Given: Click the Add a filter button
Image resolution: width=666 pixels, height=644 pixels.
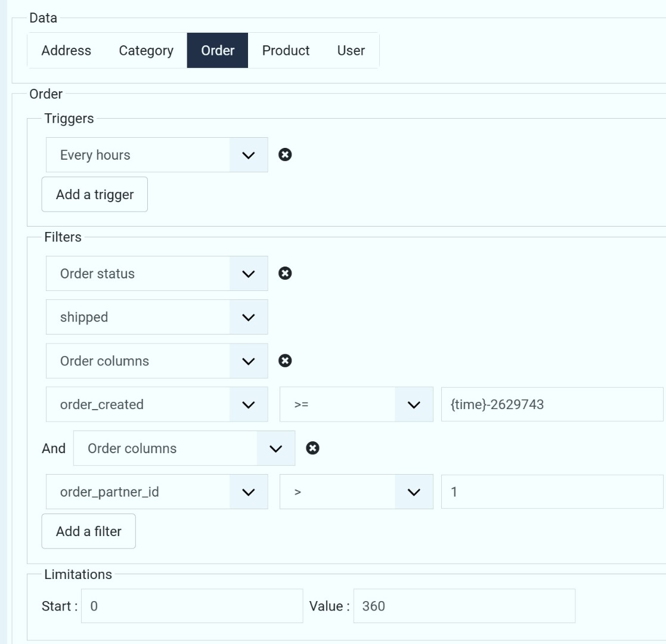Looking at the screenshot, I should 88,531.
